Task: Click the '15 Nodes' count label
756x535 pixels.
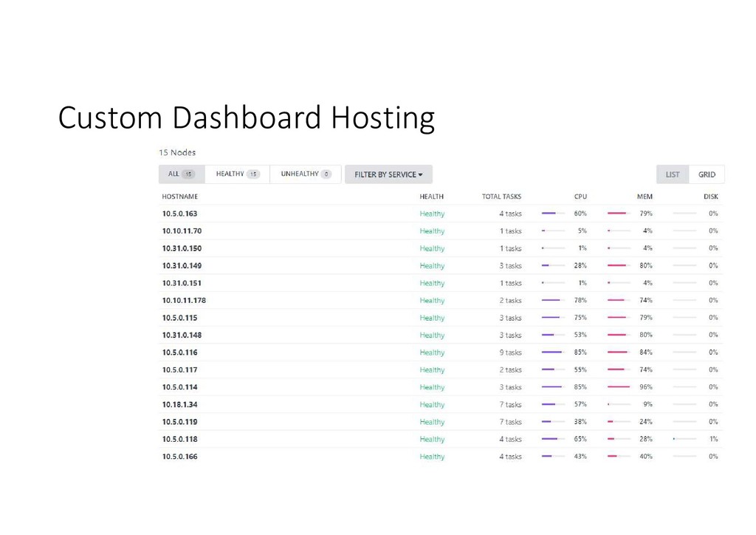Action: click(177, 152)
